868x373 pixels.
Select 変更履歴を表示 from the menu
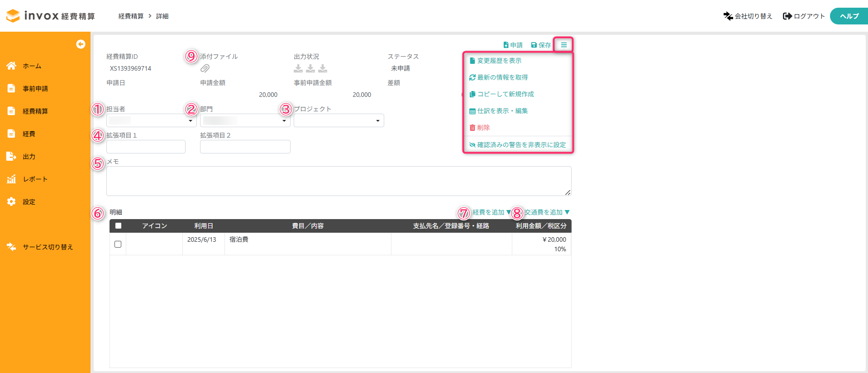(499, 61)
